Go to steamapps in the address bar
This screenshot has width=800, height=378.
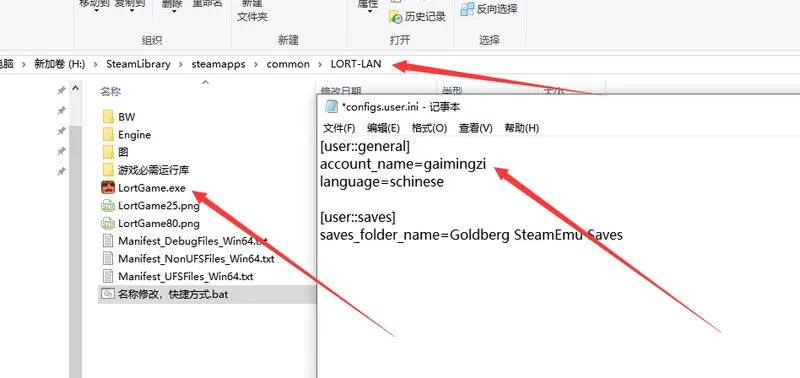click(218, 64)
